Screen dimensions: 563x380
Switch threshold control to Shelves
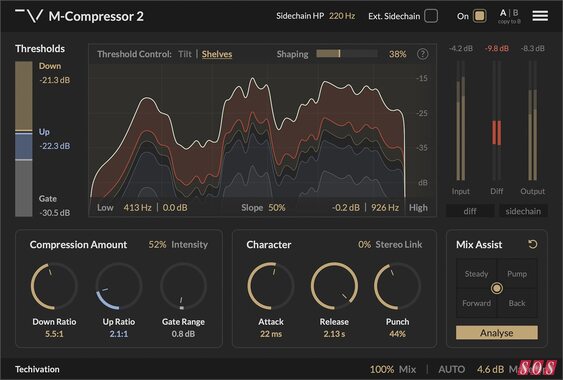click(x=217, y=54)
